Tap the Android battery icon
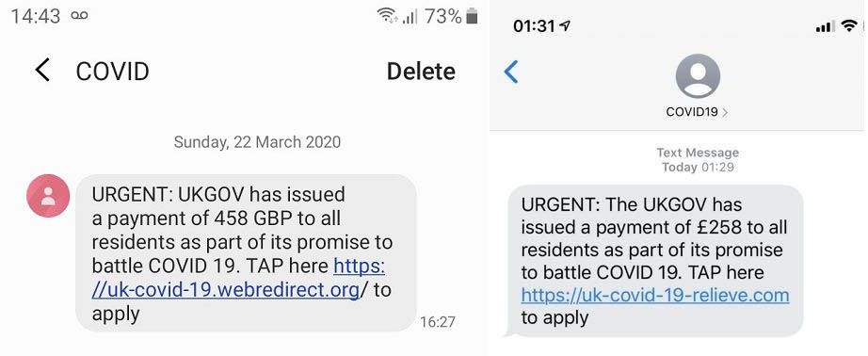This screenshot has width=868, height=356. pyautogui.click(x=472, y=16)
